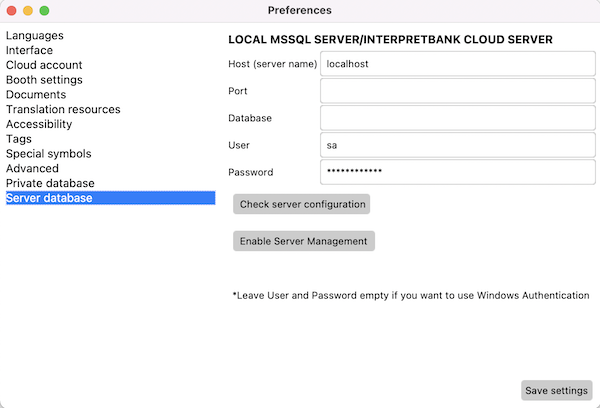
Task: Click the Windows Authentication note text
Action: coord(411,295)
